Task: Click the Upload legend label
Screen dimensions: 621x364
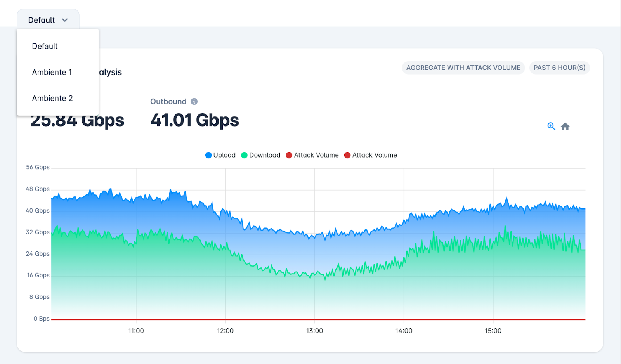Action: pos(224,155)
